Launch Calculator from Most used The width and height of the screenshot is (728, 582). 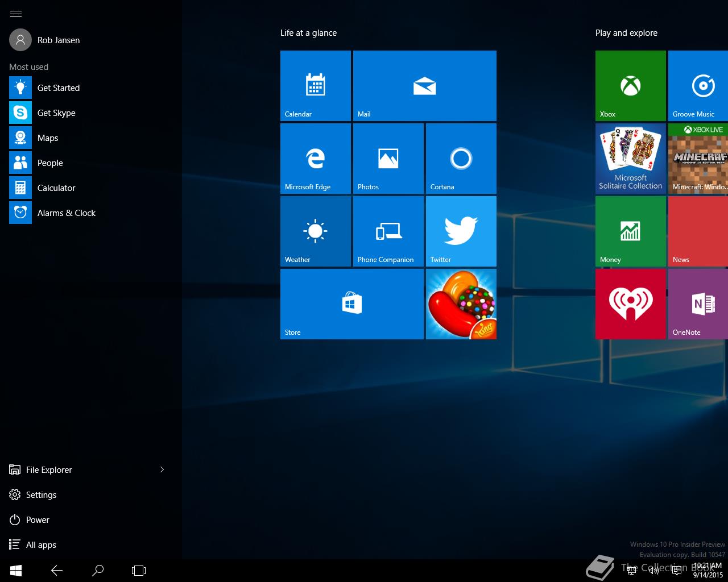91,188
